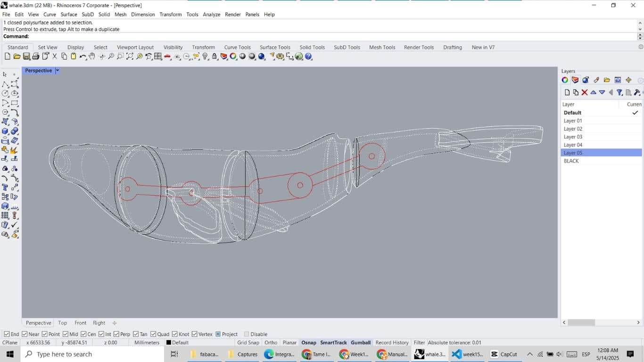The width and height of the screenshot is (644, 362).
Task: Toggle Osnap in status bar
Action: pyautogui.click(x=309, y=343)
